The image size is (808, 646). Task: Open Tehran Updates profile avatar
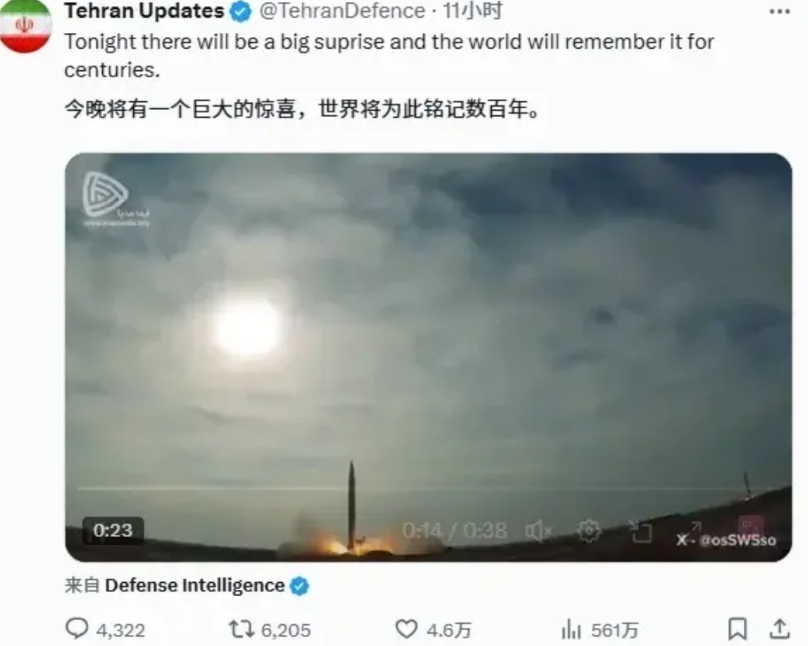coord(25,25)
